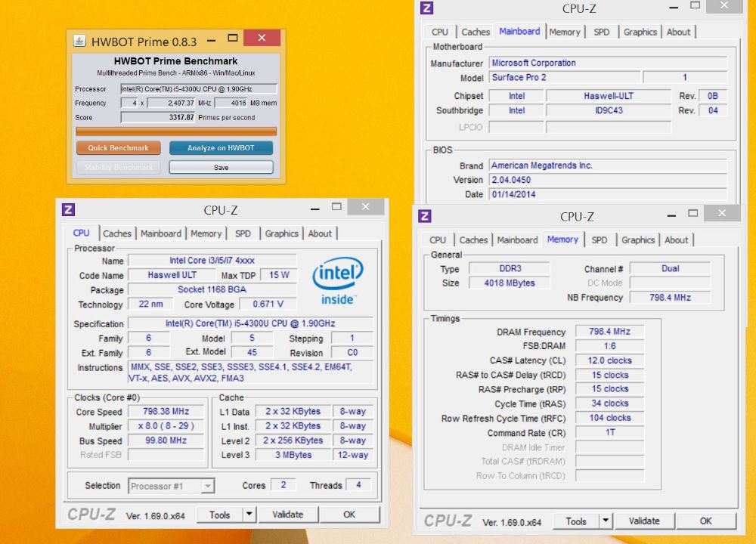Click the DRAM Frequency value 798.4 MHz
The height and width of the screenshot is (544, 756).
tap(610, 332)
